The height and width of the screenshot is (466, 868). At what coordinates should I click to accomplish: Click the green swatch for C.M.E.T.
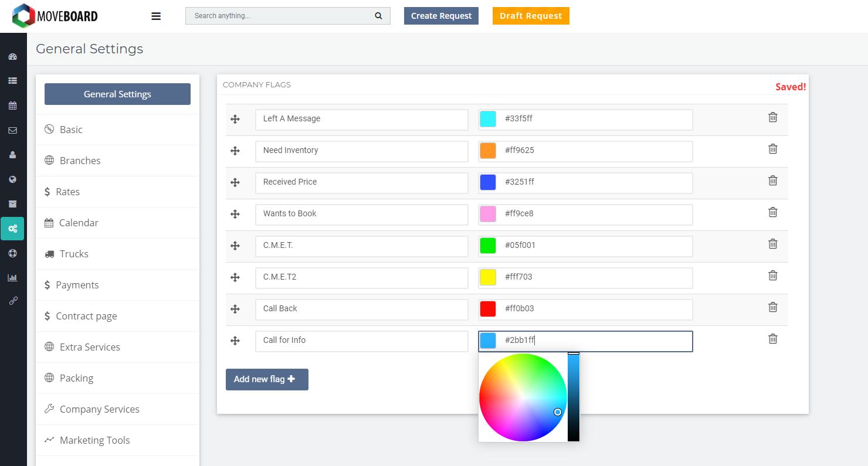[488, 246]
